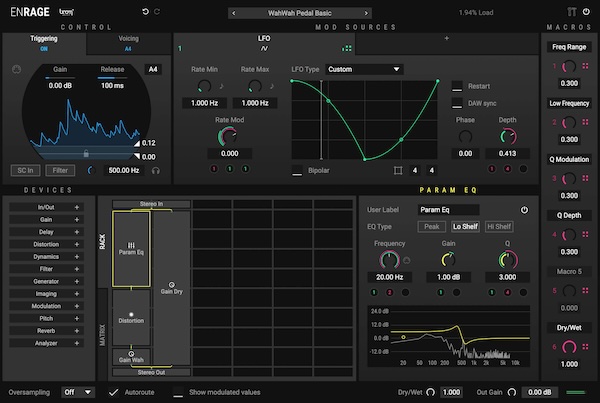This screenshot has height=403, width=600.
Task: Open the Oversampling dropdown
Action: [78, 392]
